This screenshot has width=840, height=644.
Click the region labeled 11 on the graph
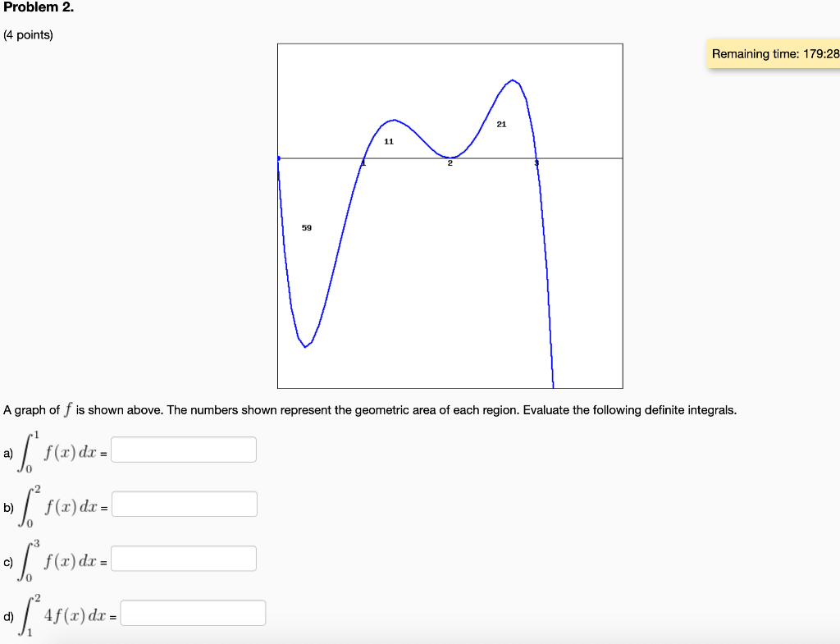click(389, 139)
